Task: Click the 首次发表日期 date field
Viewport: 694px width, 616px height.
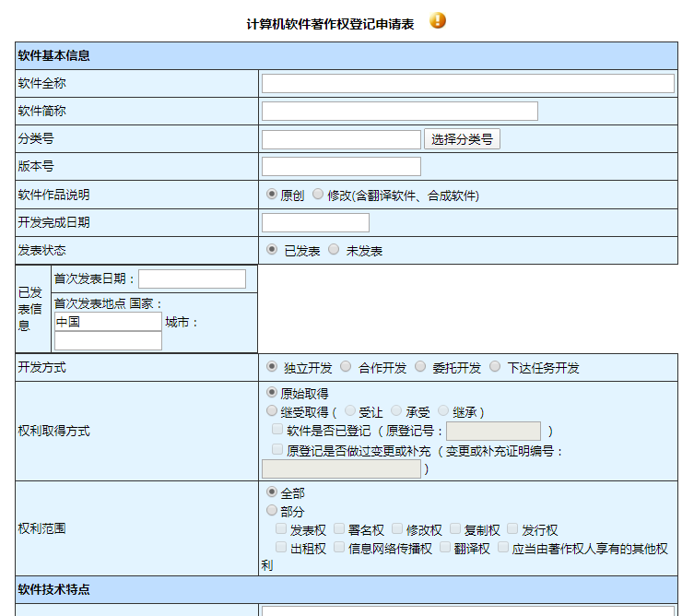Action: pyautogui.click(x=192, y=279)
